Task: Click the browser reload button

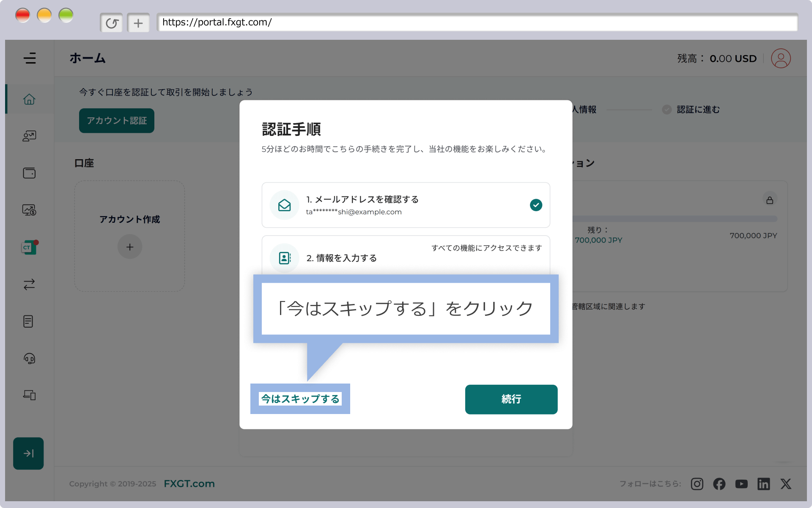Action: pyautogui.click(x=112, y=23)
